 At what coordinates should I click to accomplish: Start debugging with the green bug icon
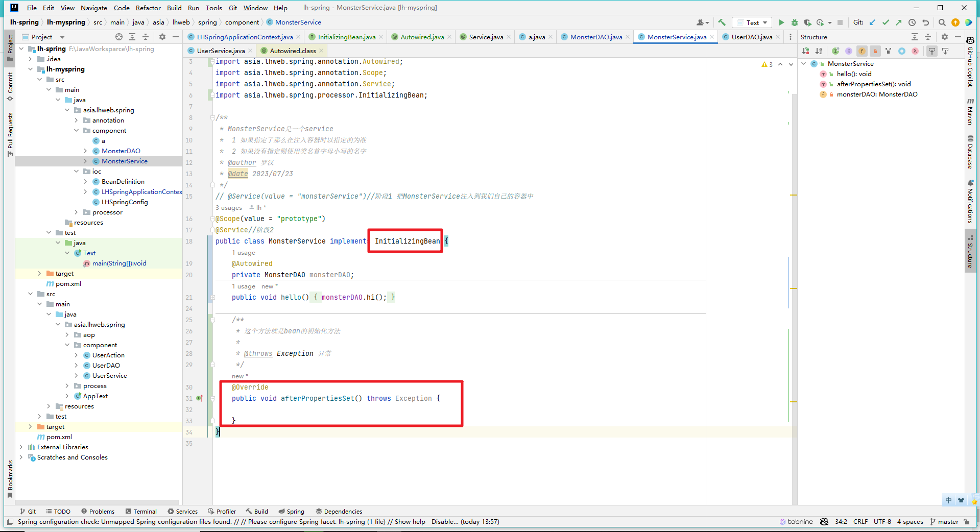(x=794, y=22)
